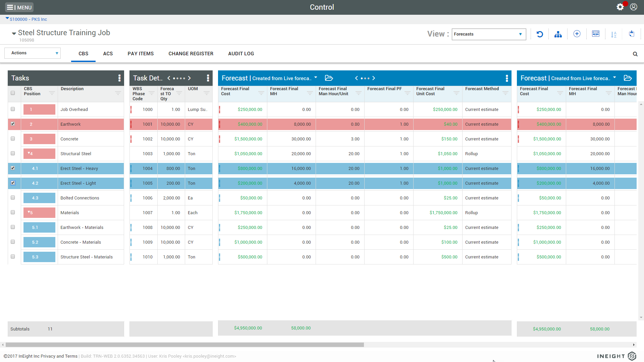Open the View Forecasts dropdown

pos(489,34)
